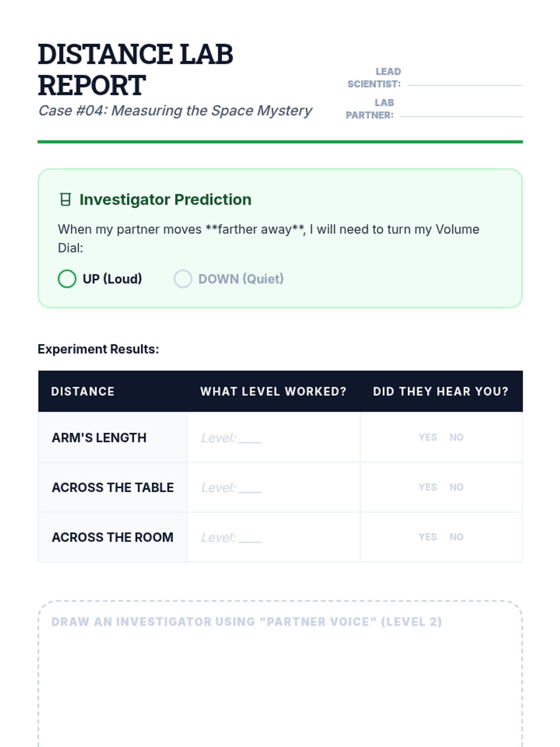Click the Distance Lab Report title
The width and height of the screenshot is (560, 747).
135,70
